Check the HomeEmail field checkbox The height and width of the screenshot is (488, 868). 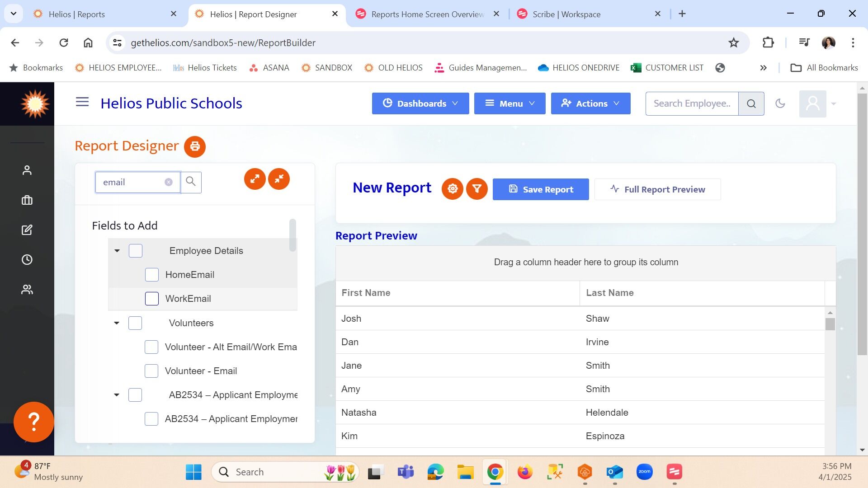click(152, 275)
